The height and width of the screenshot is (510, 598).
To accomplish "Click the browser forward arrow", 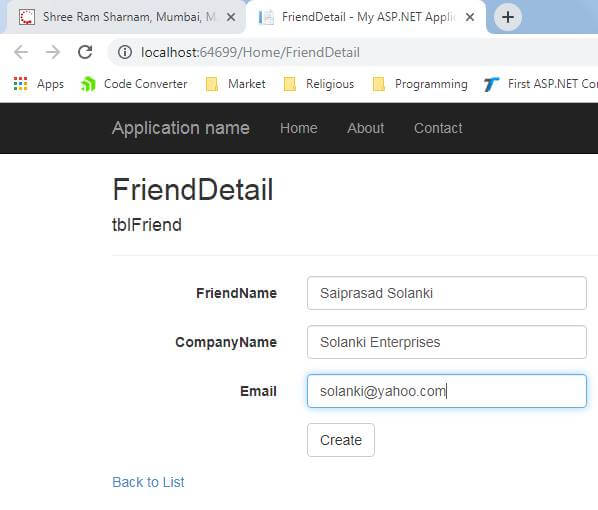I will [x=53, y=52].
